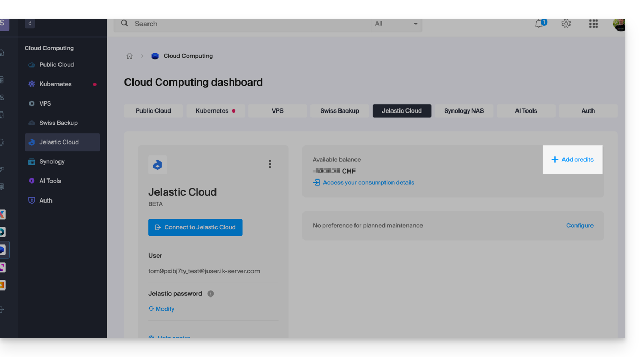Switch to the Public Cloud tab

click(153, 111)
